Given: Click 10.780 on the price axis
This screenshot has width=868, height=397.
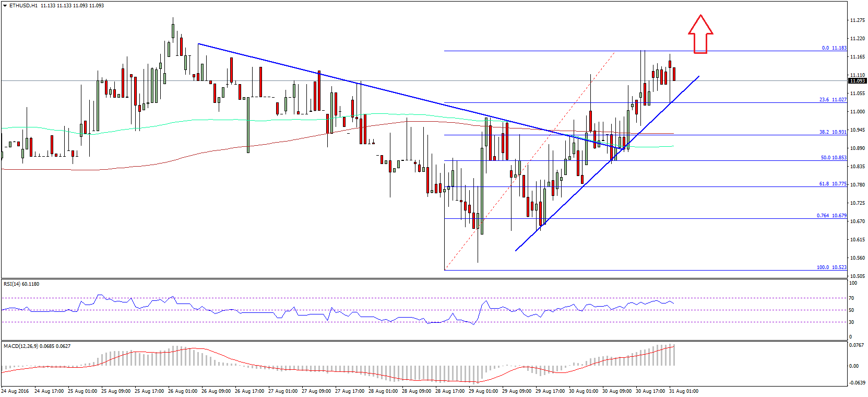Looking at the screenshot, I should 858,185.
